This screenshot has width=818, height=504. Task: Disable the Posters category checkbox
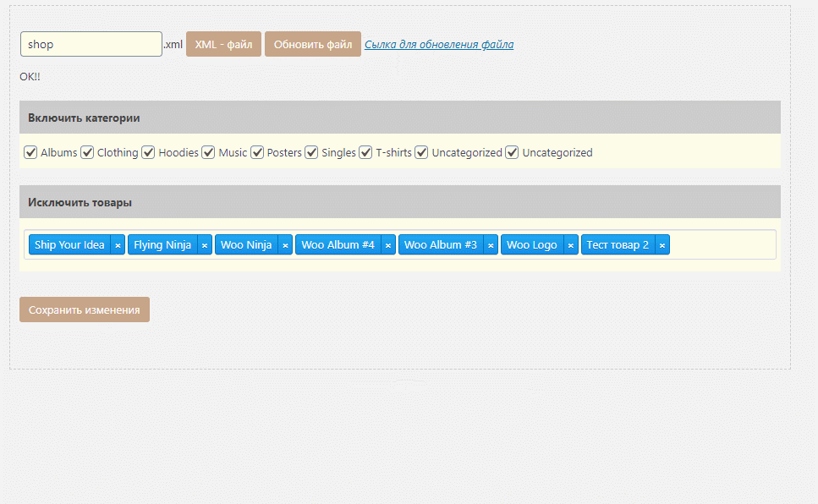(x=257, y=152)
